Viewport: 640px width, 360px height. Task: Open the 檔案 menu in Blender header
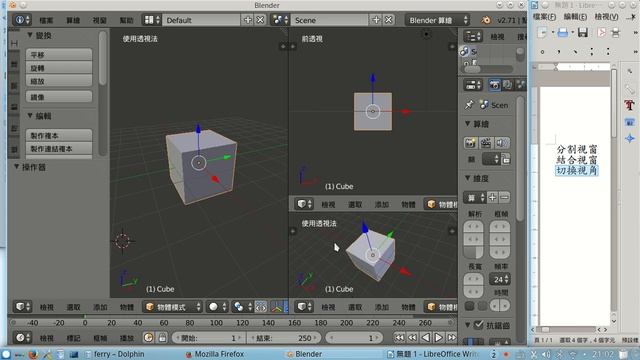tap(46, 20)
